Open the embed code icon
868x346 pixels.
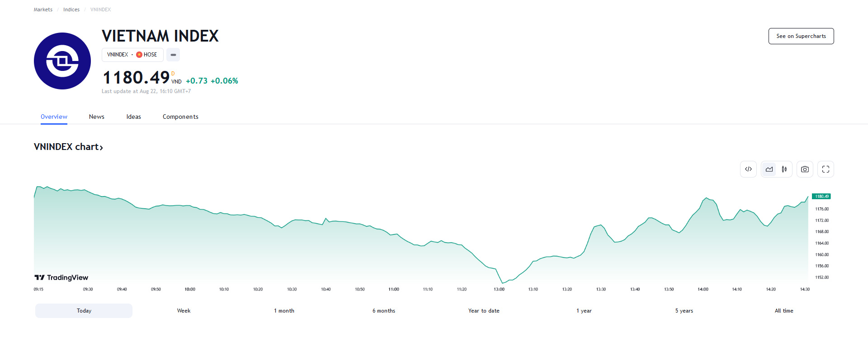[x=748, y=169]
